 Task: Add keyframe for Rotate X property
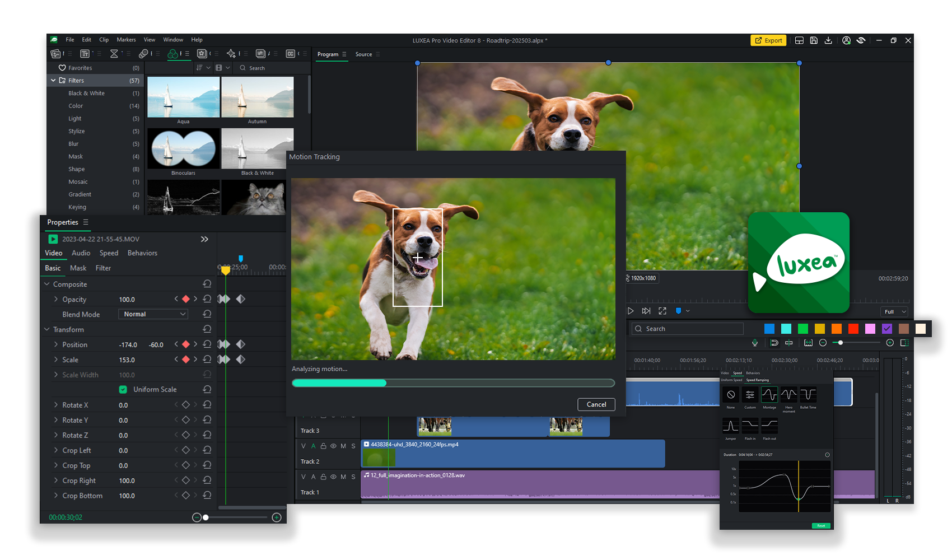186,404
